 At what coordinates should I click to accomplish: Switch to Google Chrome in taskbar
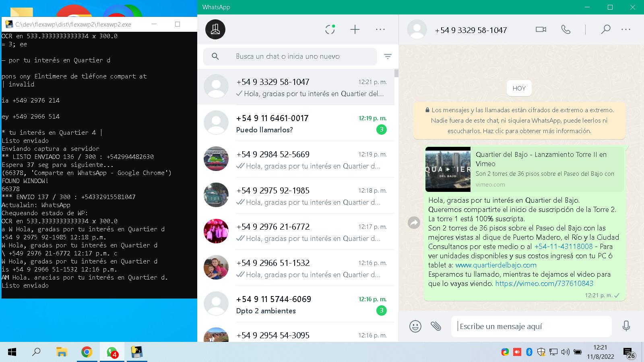tap(87, 352)
